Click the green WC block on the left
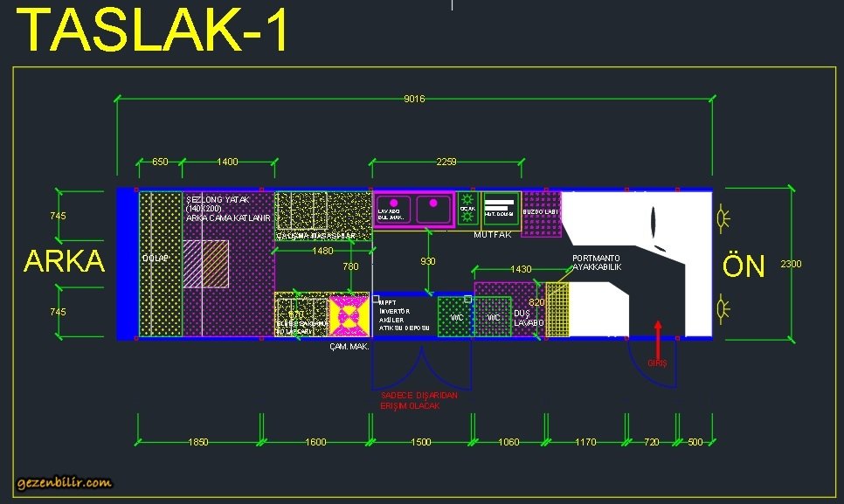 [455, 317]
